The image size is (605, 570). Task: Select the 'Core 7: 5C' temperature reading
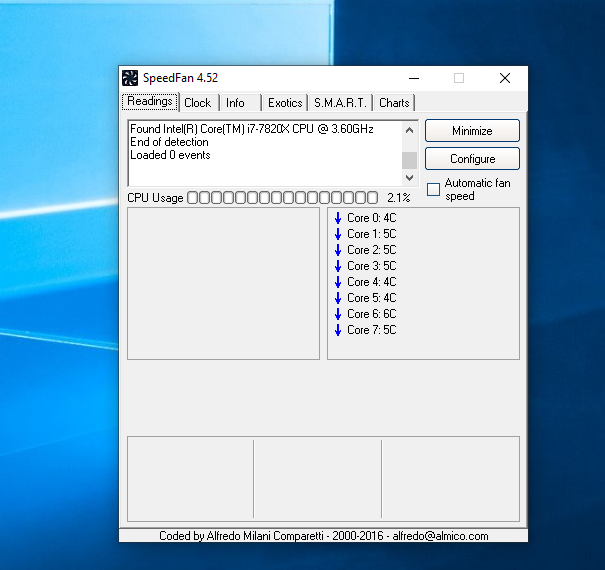click(372, 330)
